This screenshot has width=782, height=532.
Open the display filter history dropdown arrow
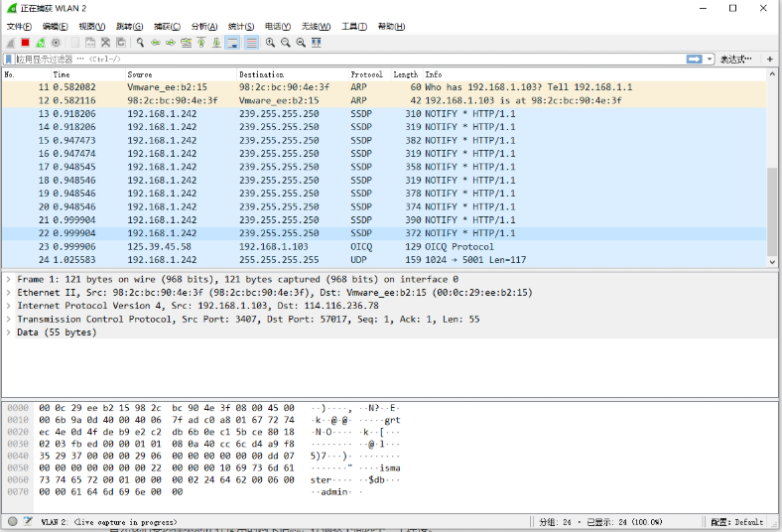click(x=710, y=60)
